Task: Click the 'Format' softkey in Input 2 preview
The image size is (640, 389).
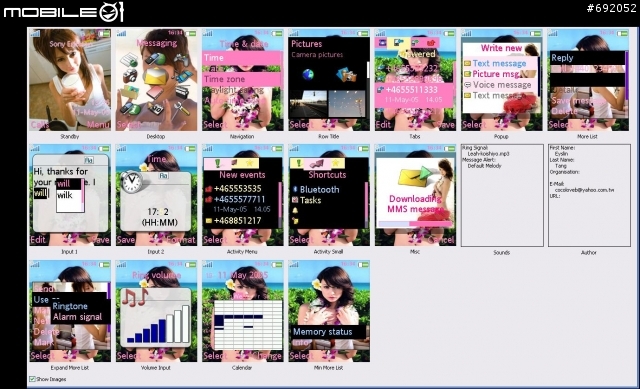Action: coord(181,240)
